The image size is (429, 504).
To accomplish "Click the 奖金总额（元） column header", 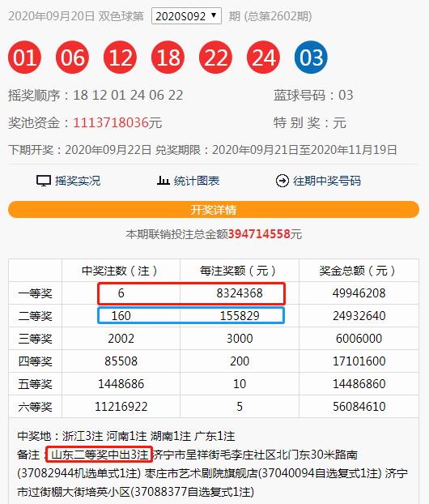I will coord(359,271).
